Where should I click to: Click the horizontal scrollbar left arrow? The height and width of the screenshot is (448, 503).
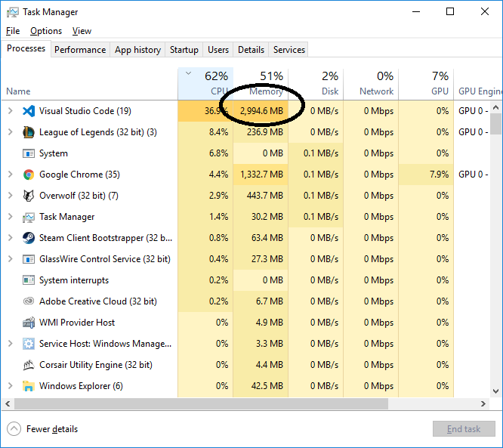[x=8, y=403]
